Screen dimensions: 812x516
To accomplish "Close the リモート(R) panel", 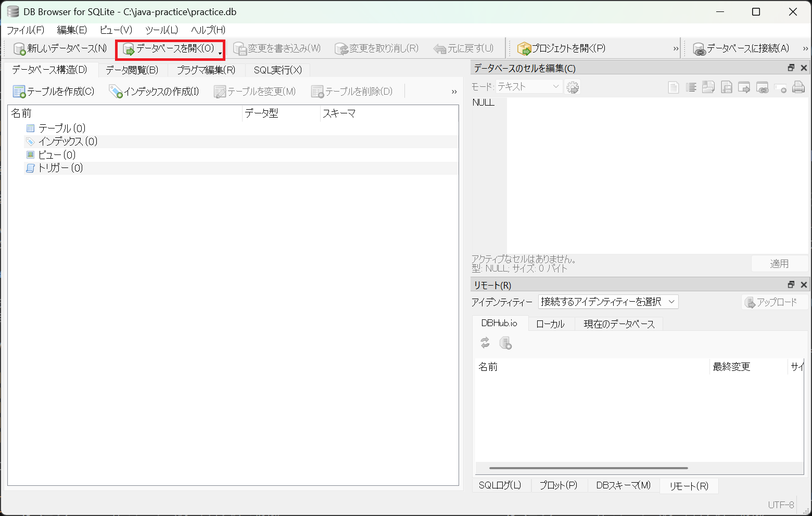I will tap(804, 285).
